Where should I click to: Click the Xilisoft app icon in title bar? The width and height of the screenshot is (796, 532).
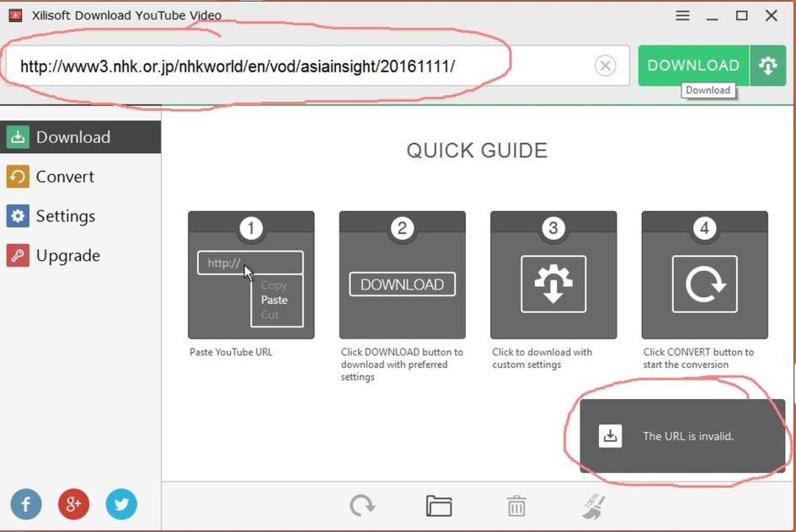pyautogui.click(x=16, y=15)
